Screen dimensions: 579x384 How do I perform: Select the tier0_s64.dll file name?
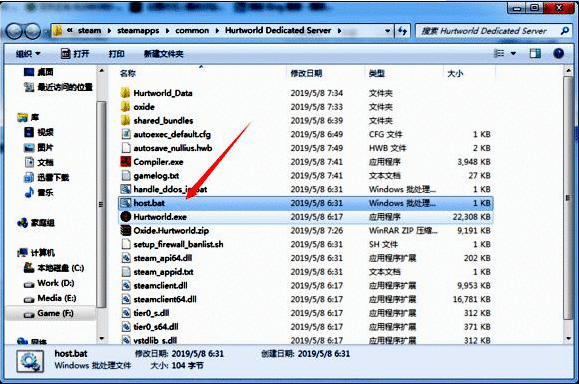pyautogui.click(x=156, y=326)
